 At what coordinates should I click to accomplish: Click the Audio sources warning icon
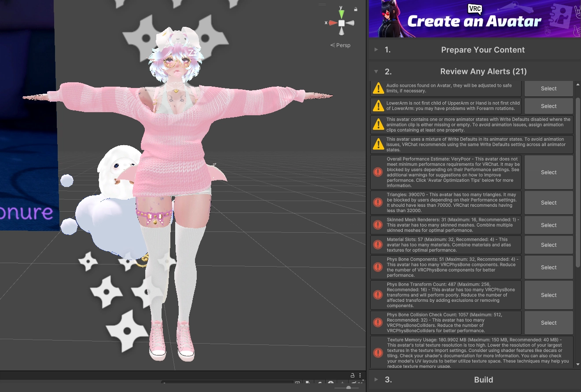click(378, 88)
